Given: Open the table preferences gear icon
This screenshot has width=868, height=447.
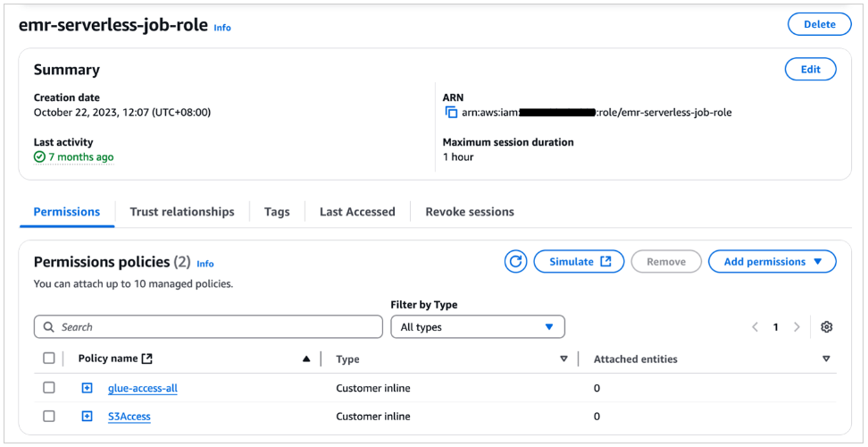Looking at the screenshot, I should 826,327.
